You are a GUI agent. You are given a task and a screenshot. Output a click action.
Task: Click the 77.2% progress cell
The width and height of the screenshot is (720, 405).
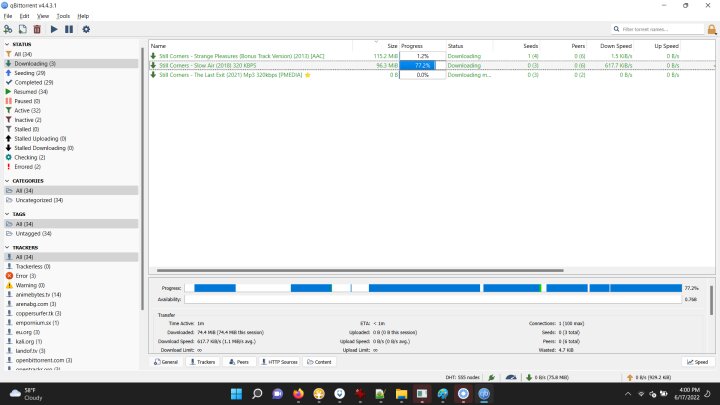click(x=422, y=66)
